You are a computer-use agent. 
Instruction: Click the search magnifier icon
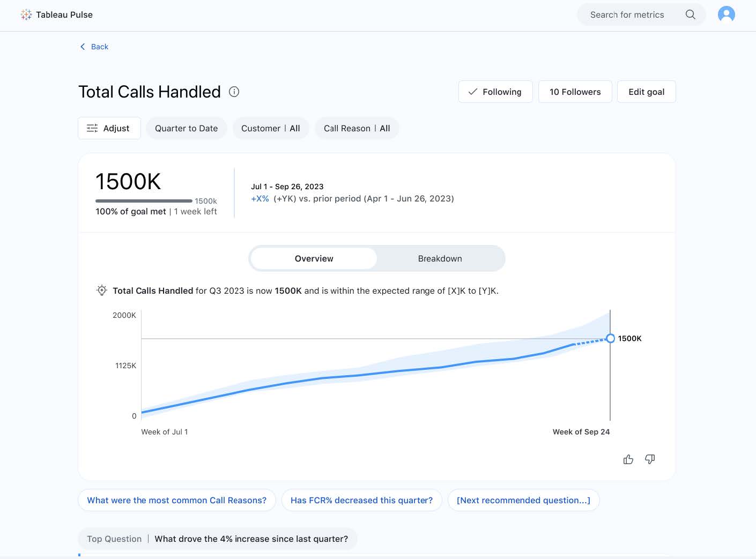coord(690,15)
